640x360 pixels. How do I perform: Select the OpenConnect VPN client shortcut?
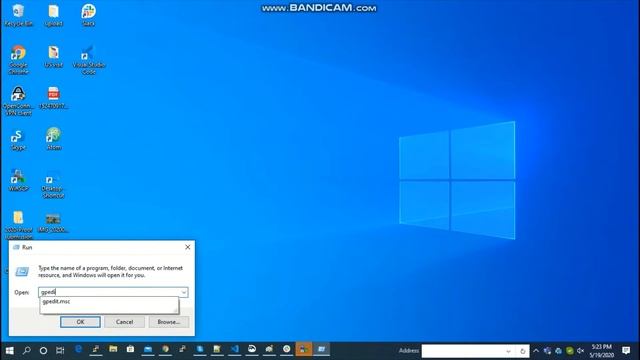pos(18,101)
